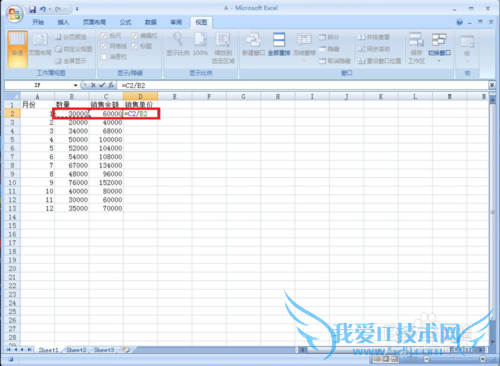
Task: Click the horizontal scrollbar left arrow
Action: (x=303, y=350)
